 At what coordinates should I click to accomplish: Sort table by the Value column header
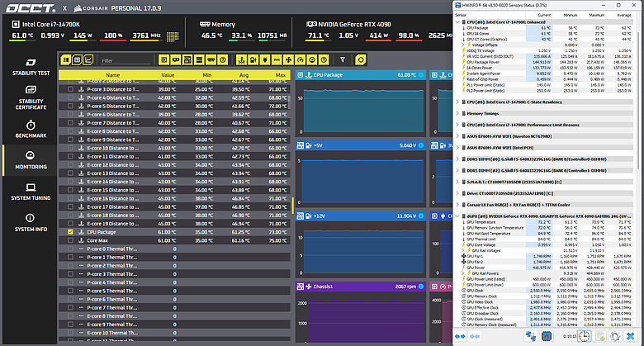coord(168,75)
